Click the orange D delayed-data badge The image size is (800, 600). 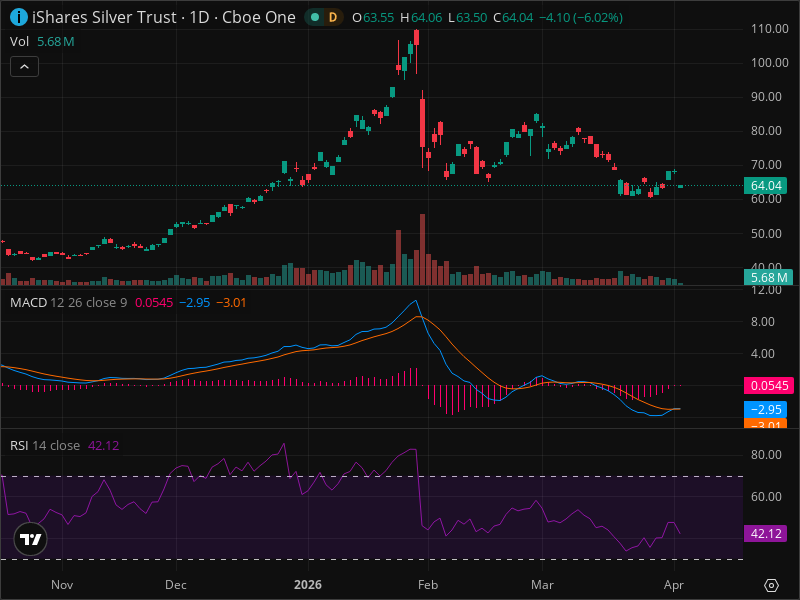[333, 17]
